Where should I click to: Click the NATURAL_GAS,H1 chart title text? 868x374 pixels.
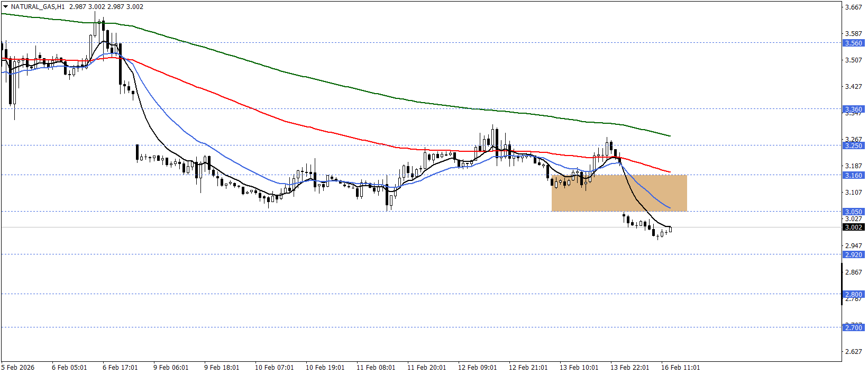(38, 7)
